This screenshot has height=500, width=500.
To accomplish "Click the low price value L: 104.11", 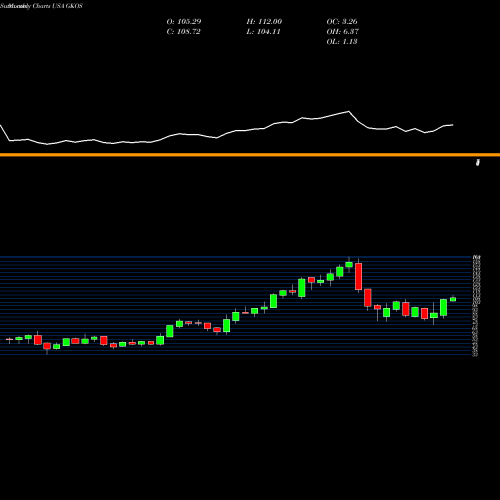I will (263, 32).
